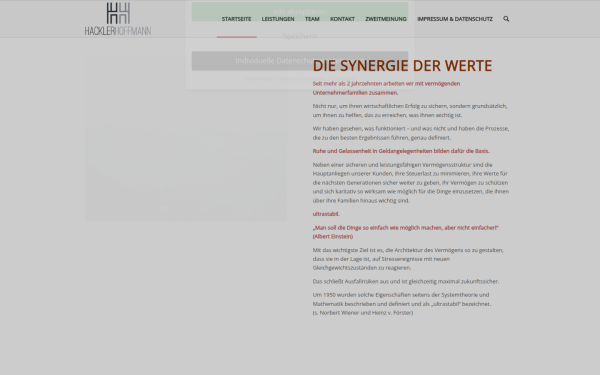Image resolution: width=600 pixels, height=375 pixels.
Task: Open Individuelle Datenschutzeinstellungen button
Action: pyautogui.click(x=300, y=61)
